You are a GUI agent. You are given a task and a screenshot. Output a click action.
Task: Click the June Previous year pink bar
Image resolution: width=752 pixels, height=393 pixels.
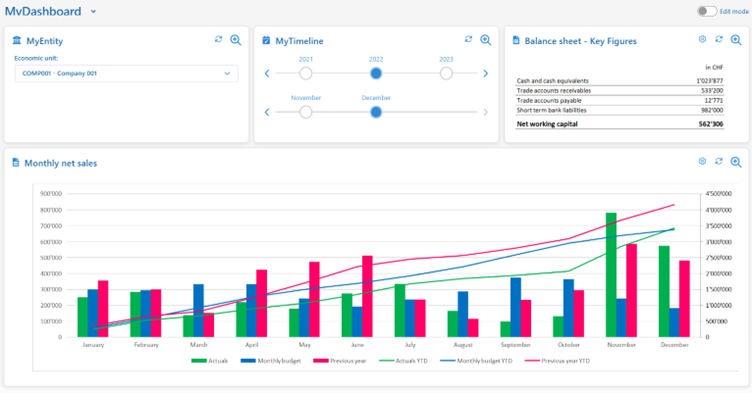(367, 297)
